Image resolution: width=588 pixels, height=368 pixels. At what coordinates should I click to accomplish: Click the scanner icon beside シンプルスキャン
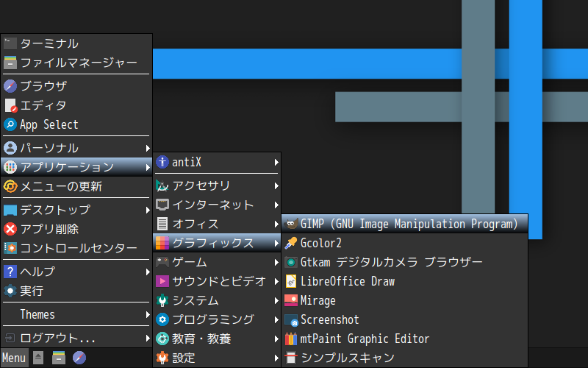[290, 358]
